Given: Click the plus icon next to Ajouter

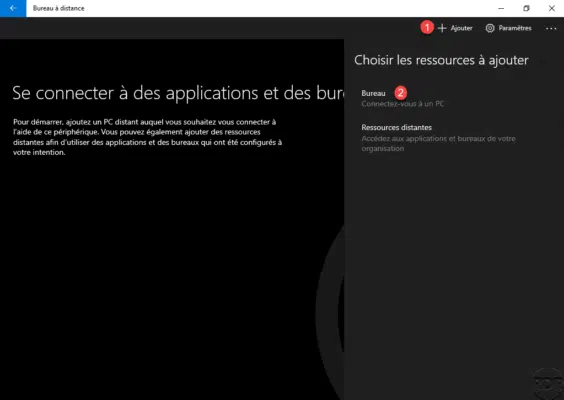Looking at the screenshot, I should [442, 28].
